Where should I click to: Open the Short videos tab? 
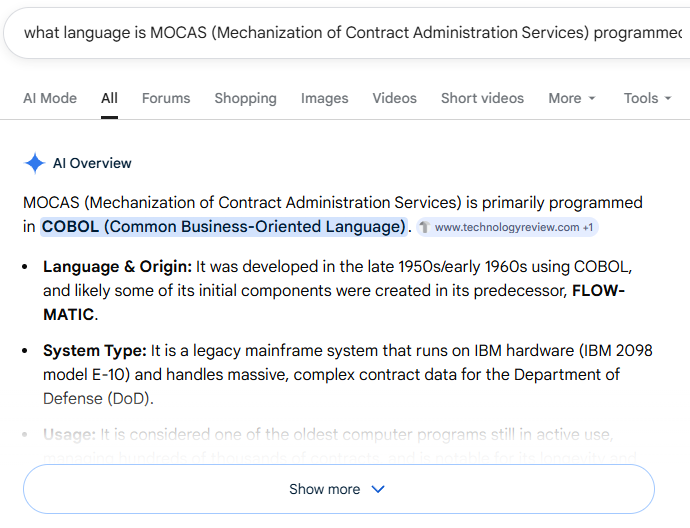coord(482,98)
